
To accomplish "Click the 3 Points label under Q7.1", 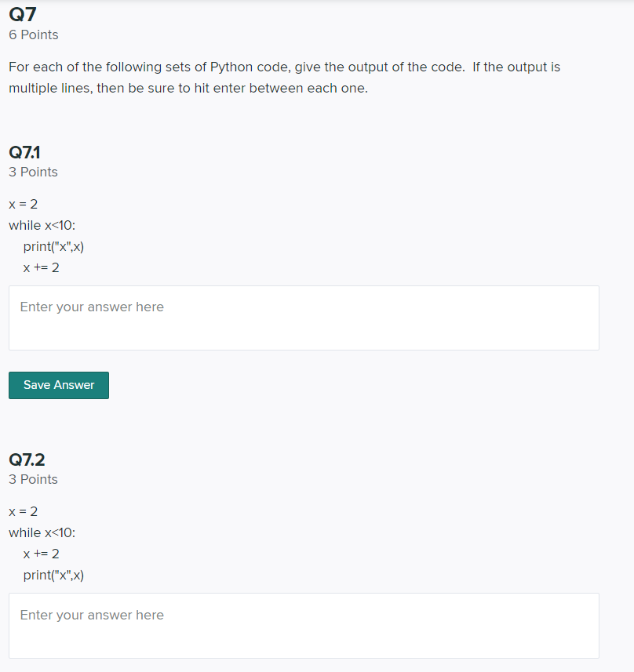I will click(x=33, y=172).
